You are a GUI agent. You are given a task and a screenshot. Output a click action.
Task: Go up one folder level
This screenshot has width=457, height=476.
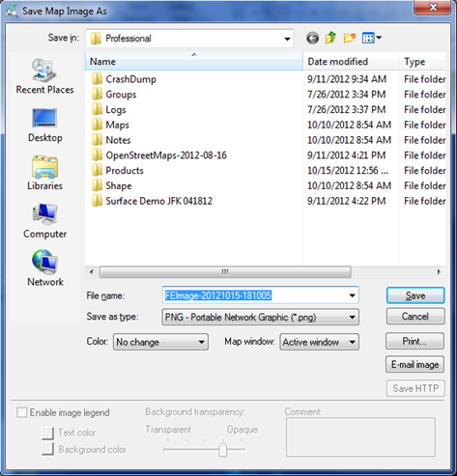tap(330, 38)
